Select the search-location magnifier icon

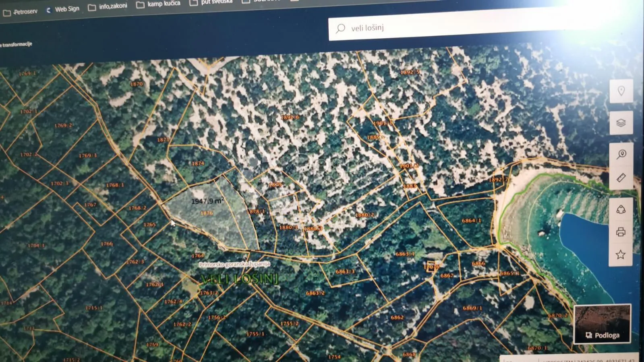(x=621, y=154)
